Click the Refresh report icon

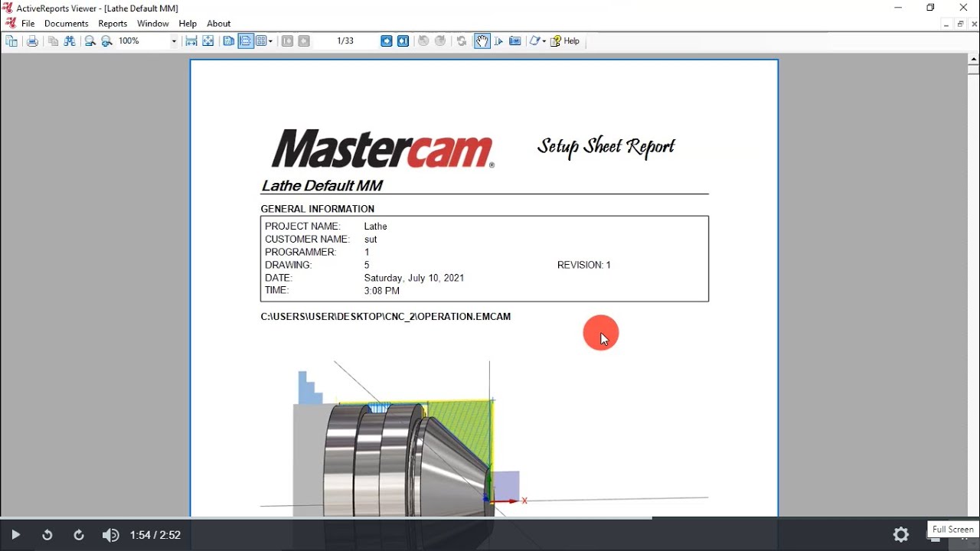click(462, 41)
